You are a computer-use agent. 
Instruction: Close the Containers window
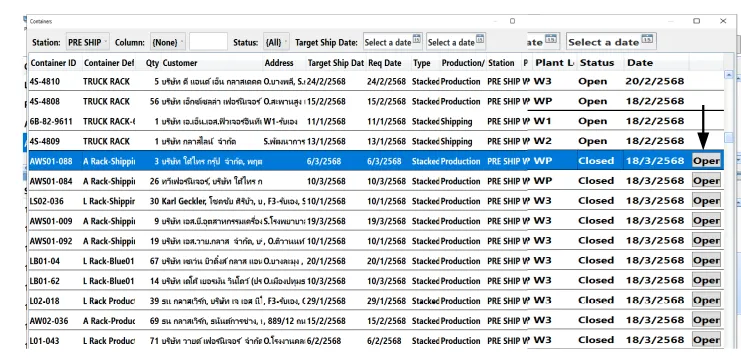(x=723, y=21)
